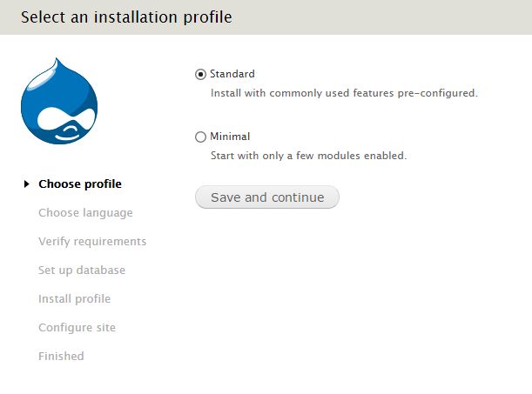Select the Minimal installation profile radio button

[x=200, y=137]
